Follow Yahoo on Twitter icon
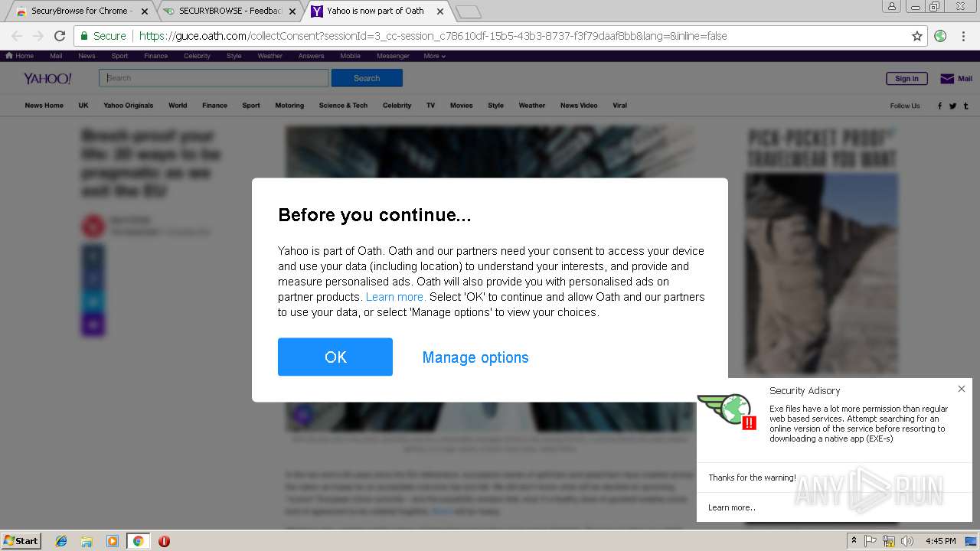The image size is (980, 551). 953,106
